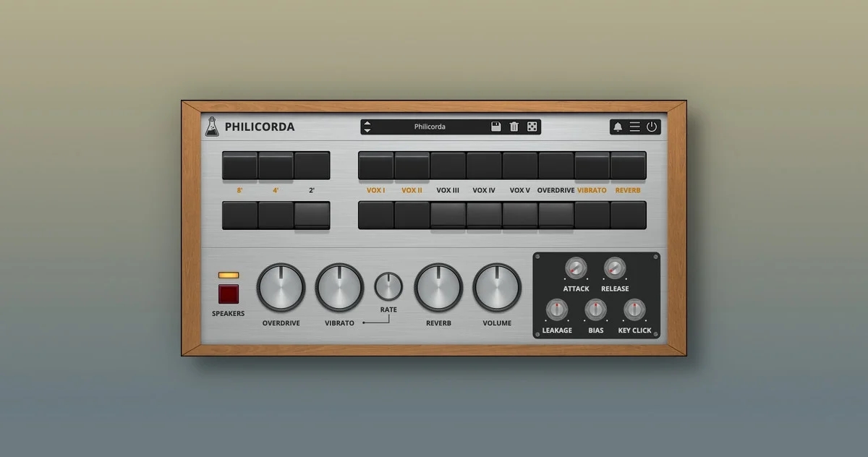The height and width of the screenshot is (457, 868).
Task: Click the BIAS knob
Action: tap(595, 310)
